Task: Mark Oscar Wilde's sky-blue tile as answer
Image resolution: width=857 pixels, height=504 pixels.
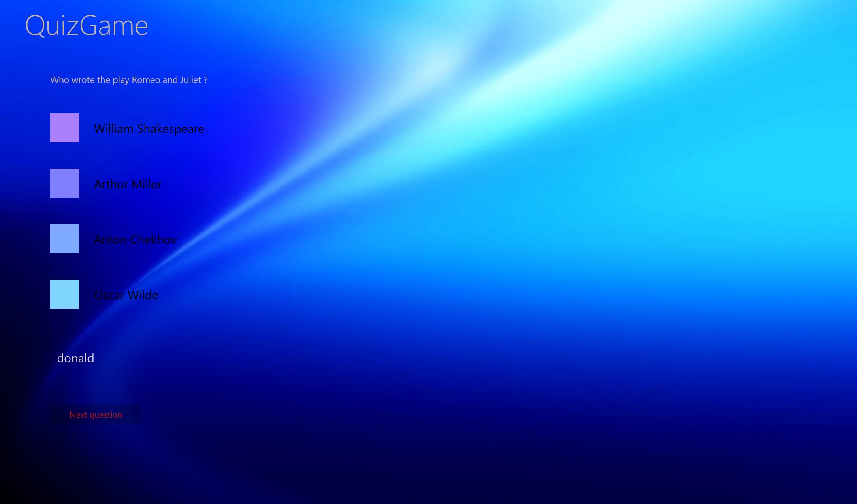Action: 65,294
